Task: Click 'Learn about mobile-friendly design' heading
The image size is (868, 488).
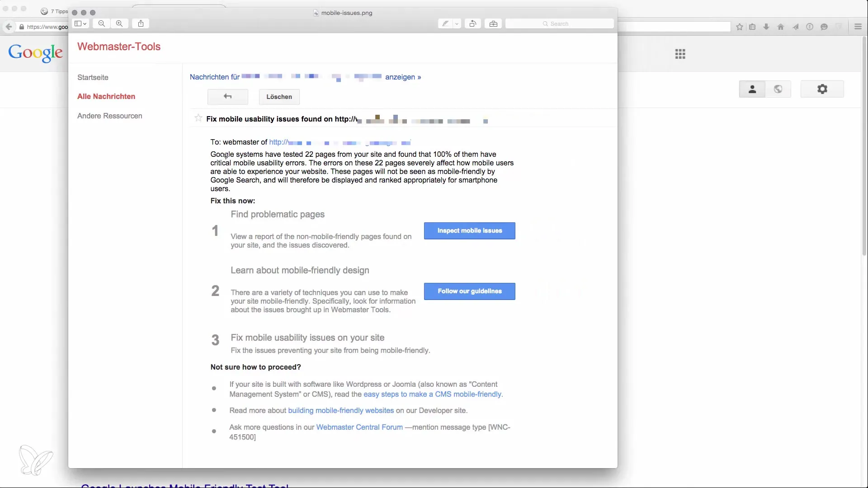Action: pyautogui.click(x=300, y=270)
